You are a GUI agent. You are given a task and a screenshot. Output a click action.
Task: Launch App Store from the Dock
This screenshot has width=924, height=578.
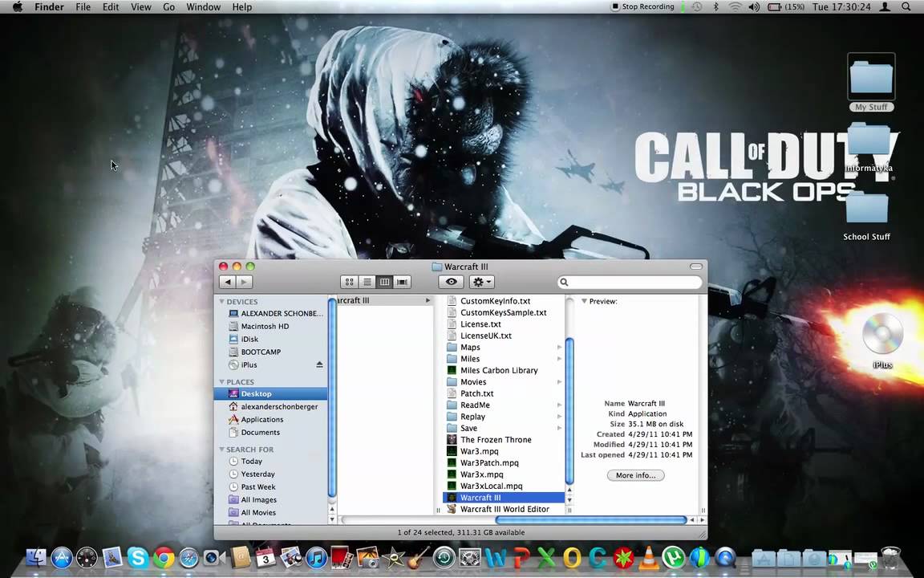click(62, 557)
